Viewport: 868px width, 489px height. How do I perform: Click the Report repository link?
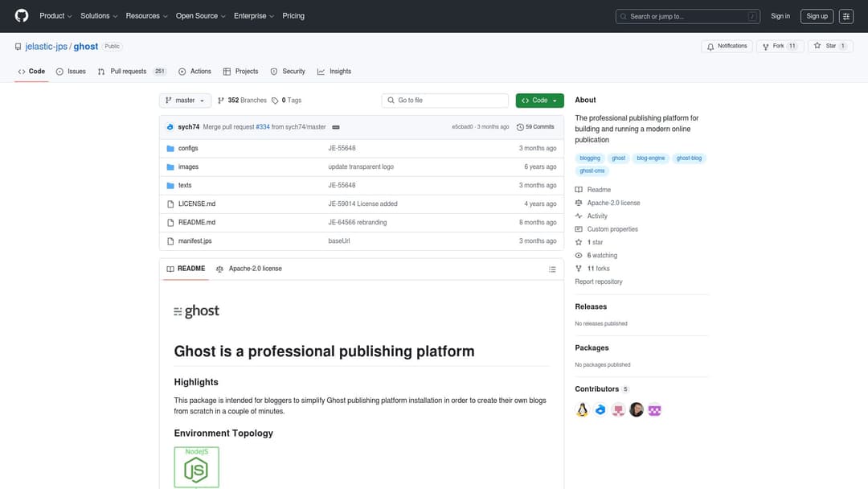[x=599, y=281]
